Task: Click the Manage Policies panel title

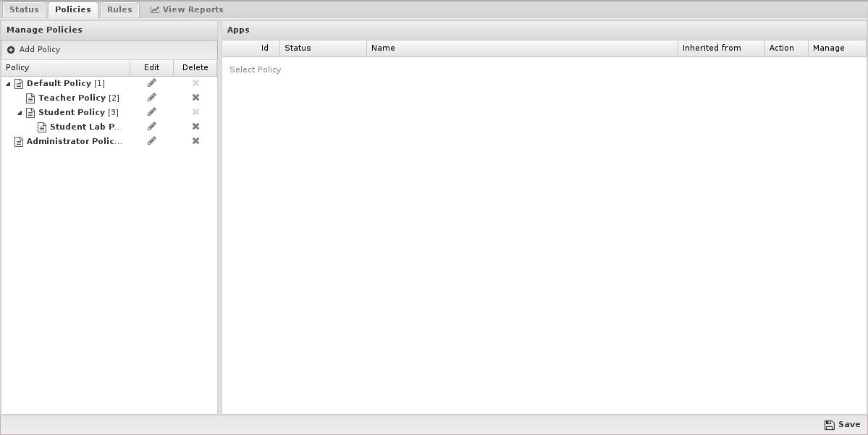Action: tap(44, 30)
